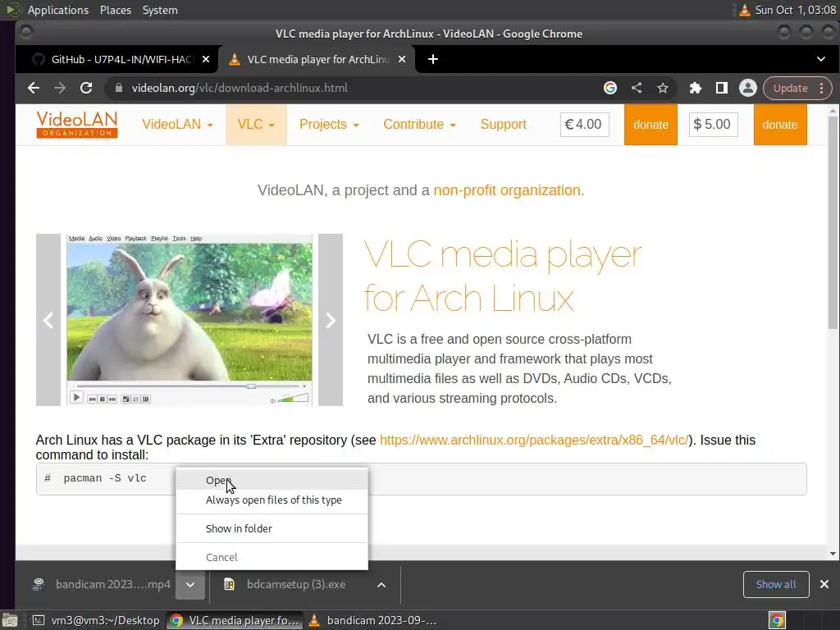
Task: Reload the VideoLAN page
Action: coord(85,88)
